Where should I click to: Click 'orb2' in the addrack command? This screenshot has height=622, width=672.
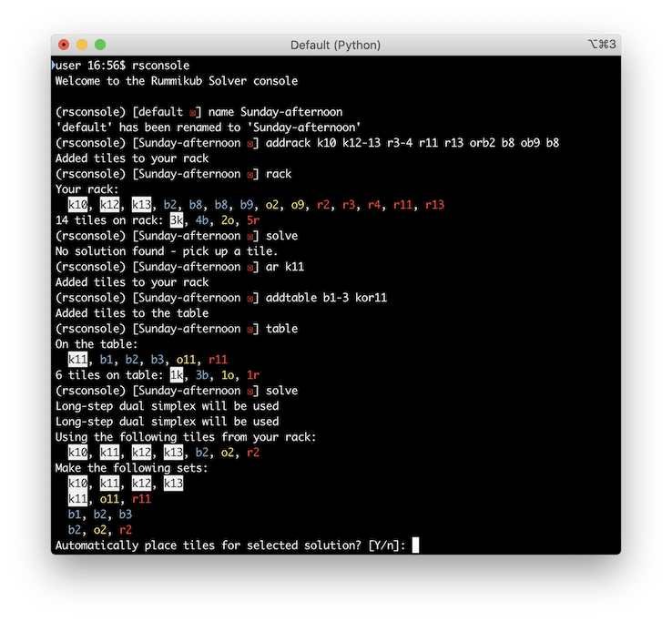point(482,143)
